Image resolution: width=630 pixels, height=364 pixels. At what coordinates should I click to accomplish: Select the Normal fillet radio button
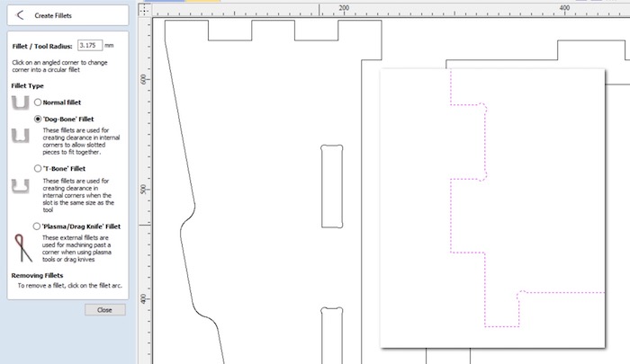(38, 102)
